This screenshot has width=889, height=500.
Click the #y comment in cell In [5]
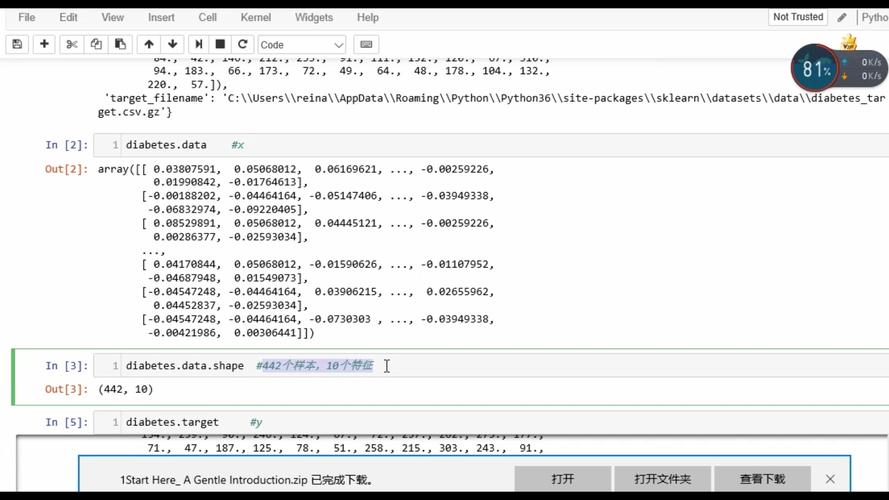click(256, 422)
